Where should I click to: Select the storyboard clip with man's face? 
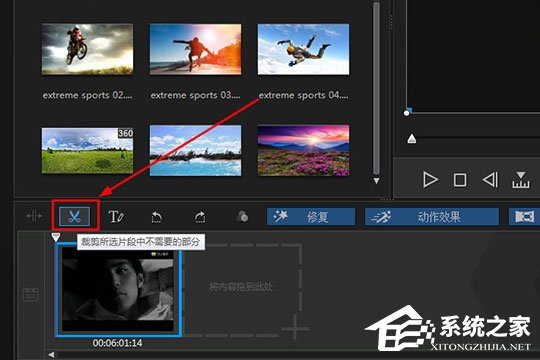[x=118, y=289]
